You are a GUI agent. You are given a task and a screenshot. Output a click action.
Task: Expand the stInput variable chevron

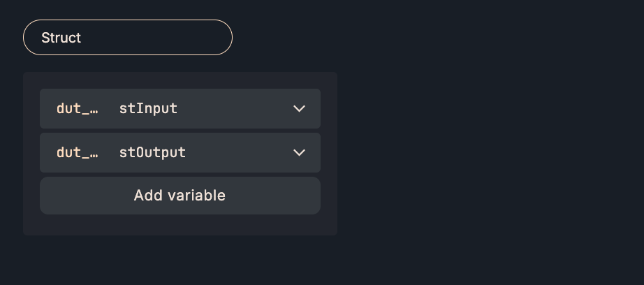pos(300,109)
